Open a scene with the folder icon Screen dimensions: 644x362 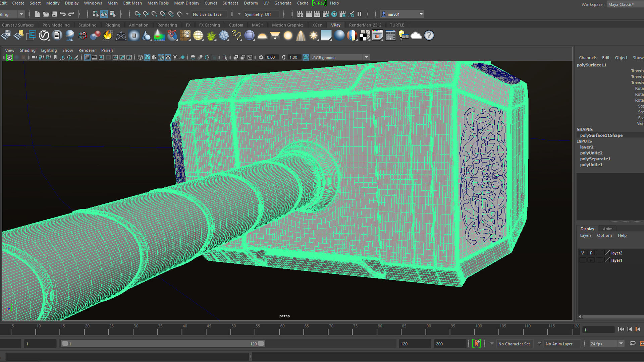[x=46, y=14]
